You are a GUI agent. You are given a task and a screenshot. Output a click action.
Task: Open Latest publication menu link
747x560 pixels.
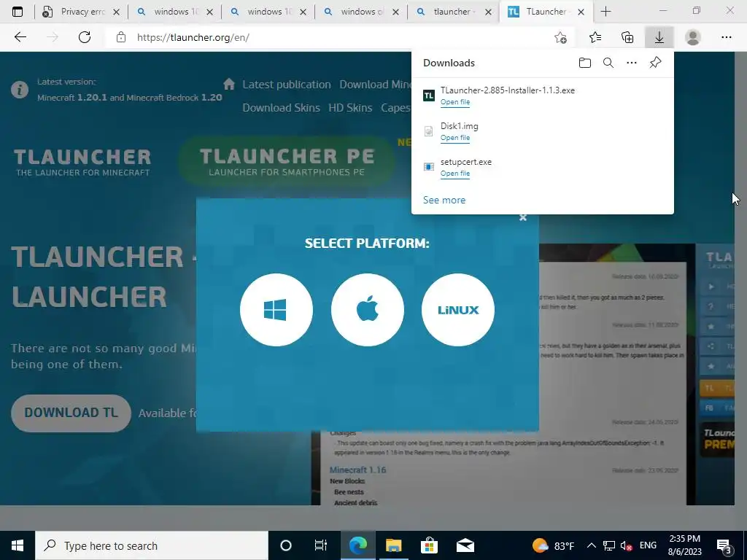click(x=286, y=85)
